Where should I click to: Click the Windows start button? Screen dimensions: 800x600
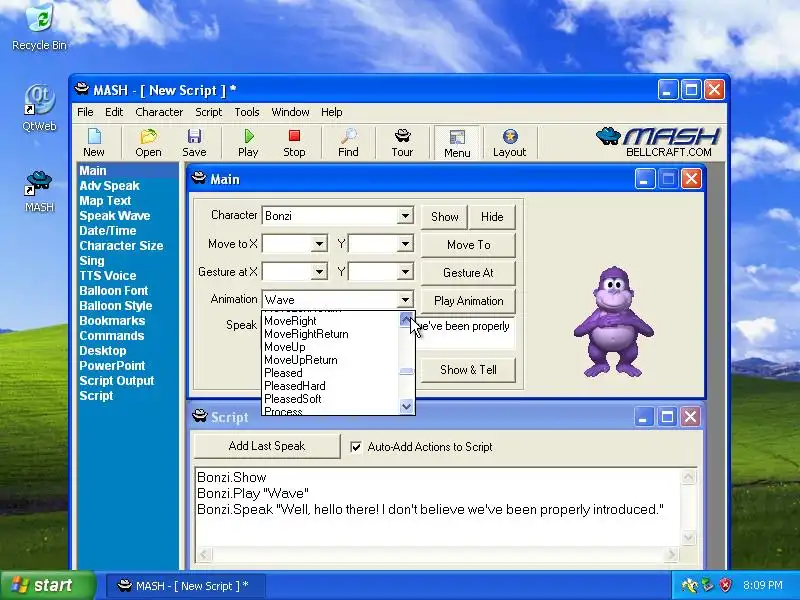tap(47, 585)
